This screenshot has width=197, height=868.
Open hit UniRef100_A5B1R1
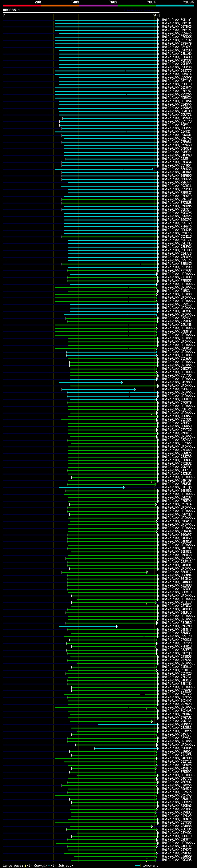(177, 30)
